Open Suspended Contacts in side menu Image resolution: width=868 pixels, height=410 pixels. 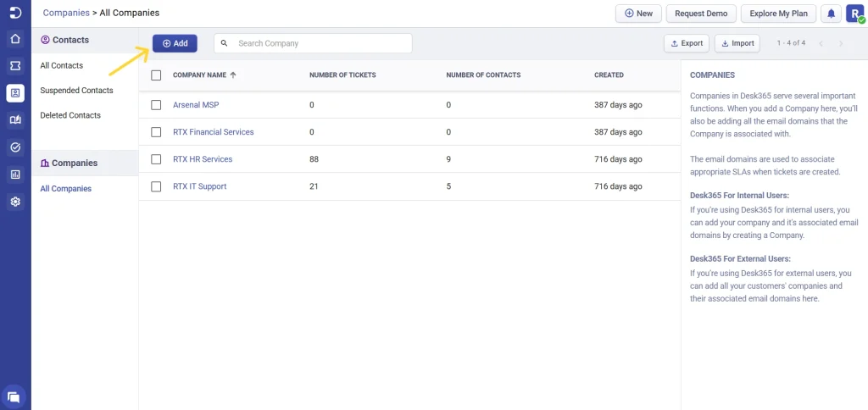pyautogui.click(x=76, y=91)
